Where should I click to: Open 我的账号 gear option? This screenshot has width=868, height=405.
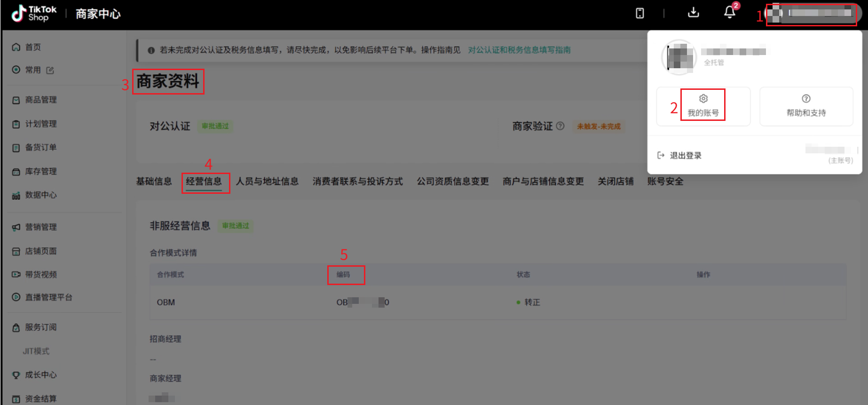point(703,105)
